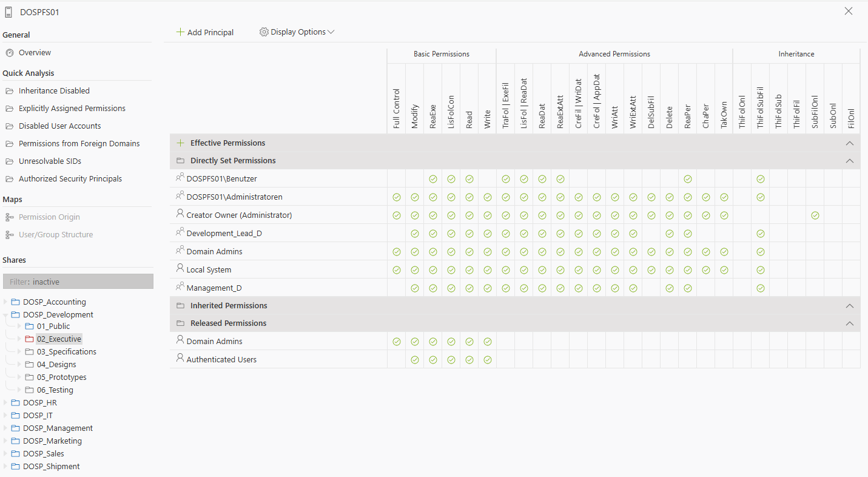This screenshot has height=477, width=868.
Task: Toggle SubFilOnl check for Creator Owner
Action: pyautogui.click(x=815, y=215)
